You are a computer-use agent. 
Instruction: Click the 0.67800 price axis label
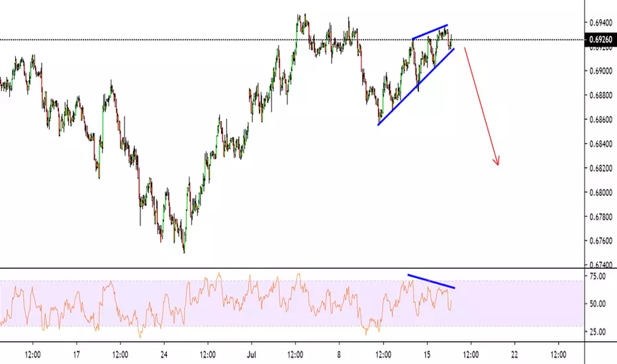[x=600, y=217]
